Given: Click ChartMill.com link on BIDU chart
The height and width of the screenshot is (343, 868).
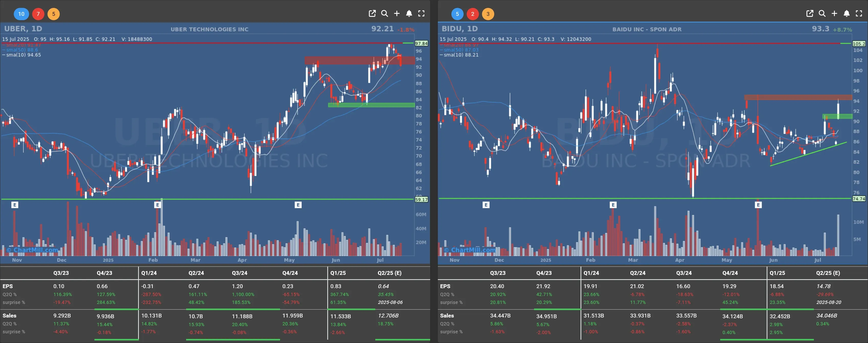Looking at the screenshot, I should [470, 250].
